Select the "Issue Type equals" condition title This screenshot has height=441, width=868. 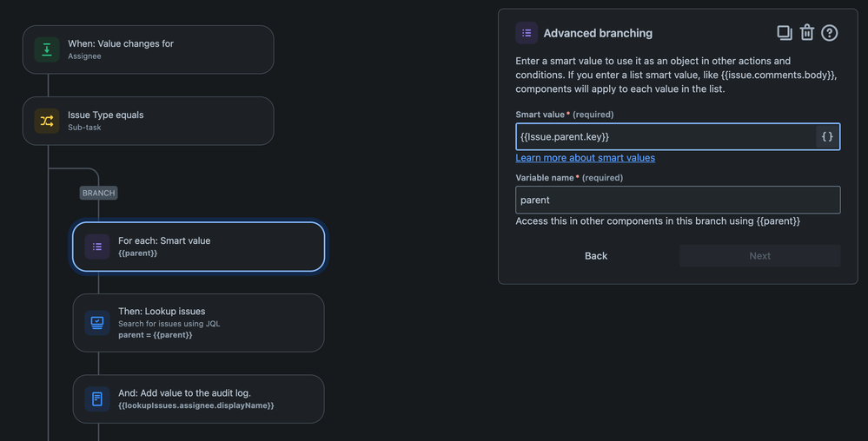coord(106,115)
